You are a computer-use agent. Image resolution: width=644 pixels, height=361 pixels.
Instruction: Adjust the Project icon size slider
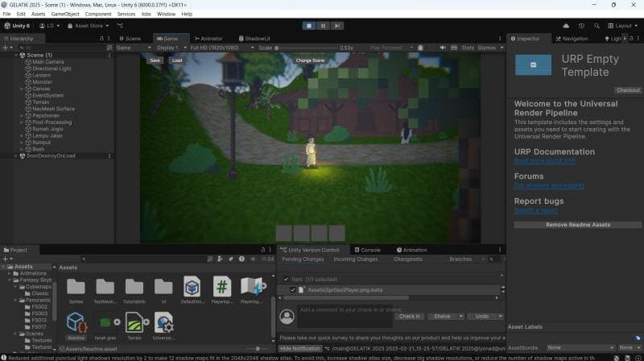point(258,349)
